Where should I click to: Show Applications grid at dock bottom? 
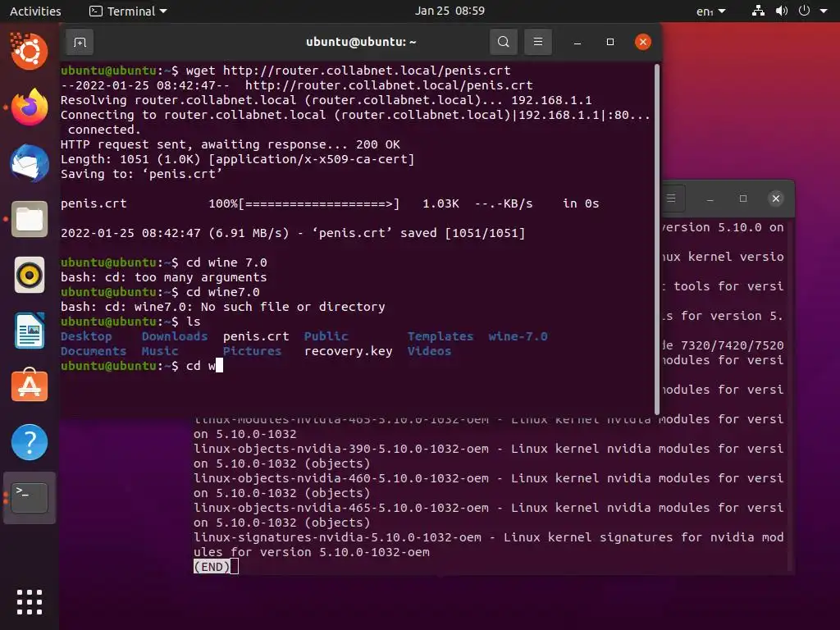(x=30, y=602)
